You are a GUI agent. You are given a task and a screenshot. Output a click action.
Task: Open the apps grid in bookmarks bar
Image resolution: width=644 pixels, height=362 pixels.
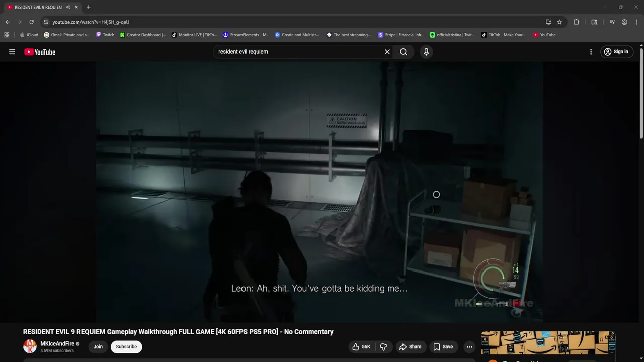(x=7, y=35)
